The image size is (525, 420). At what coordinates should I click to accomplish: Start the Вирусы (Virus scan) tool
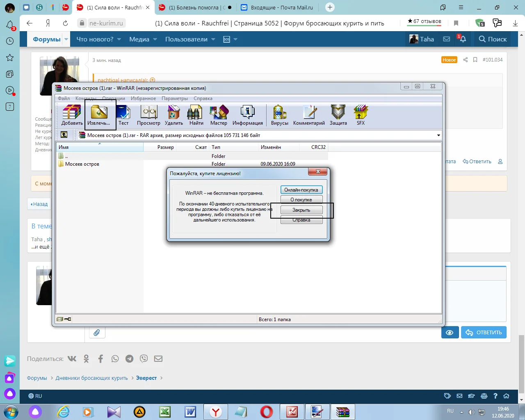[x=280, y=115]
